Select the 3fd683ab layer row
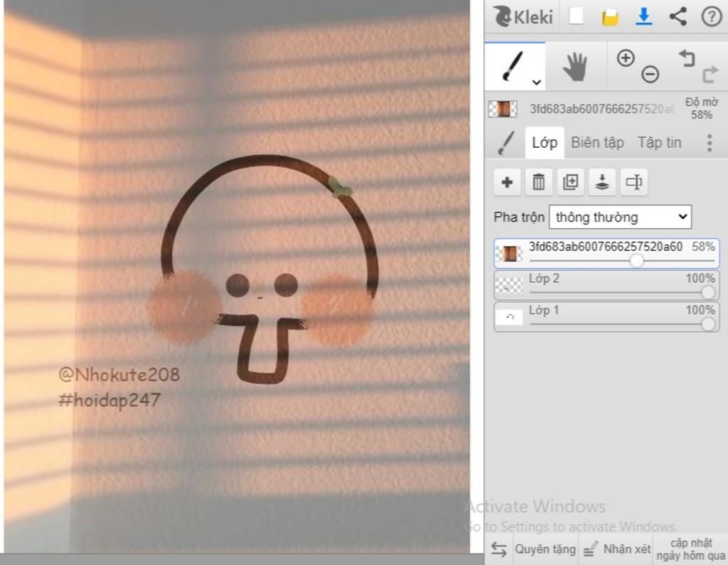 click(606, 254)
